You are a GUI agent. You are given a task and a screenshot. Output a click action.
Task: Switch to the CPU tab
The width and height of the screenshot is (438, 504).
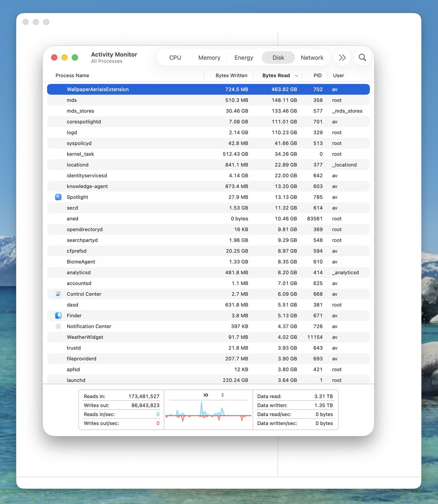coord(175,58)
